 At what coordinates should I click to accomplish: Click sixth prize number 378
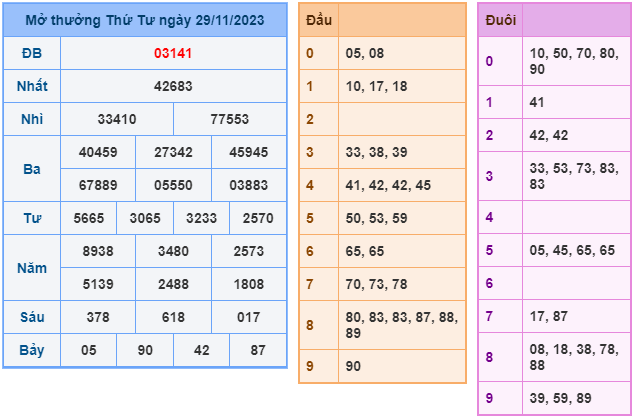[98, 317]
